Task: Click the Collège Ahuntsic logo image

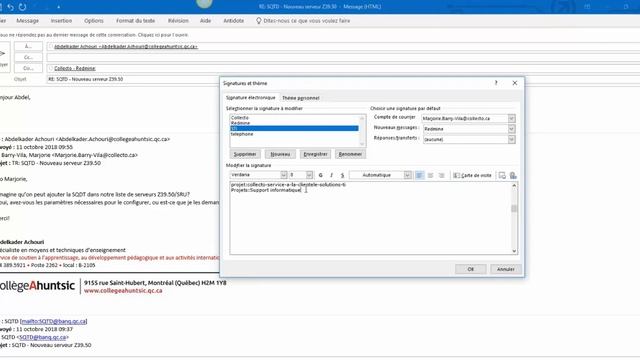Action: [38, 286]
